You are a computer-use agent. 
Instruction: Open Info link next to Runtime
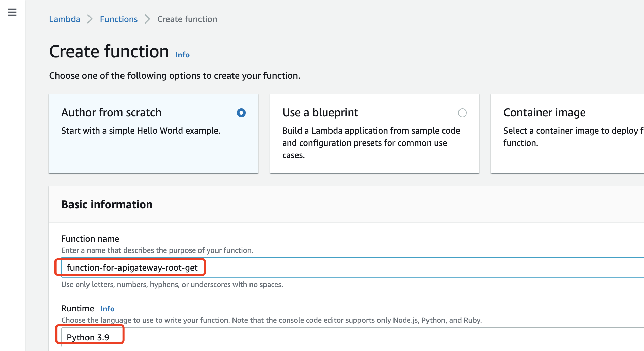point(107,309)
